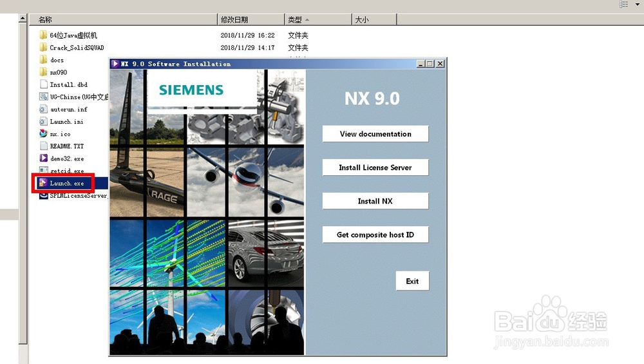Click the demo32.exe file icon
This screenshot has width=644, height=364.
[x=44, y=158]
